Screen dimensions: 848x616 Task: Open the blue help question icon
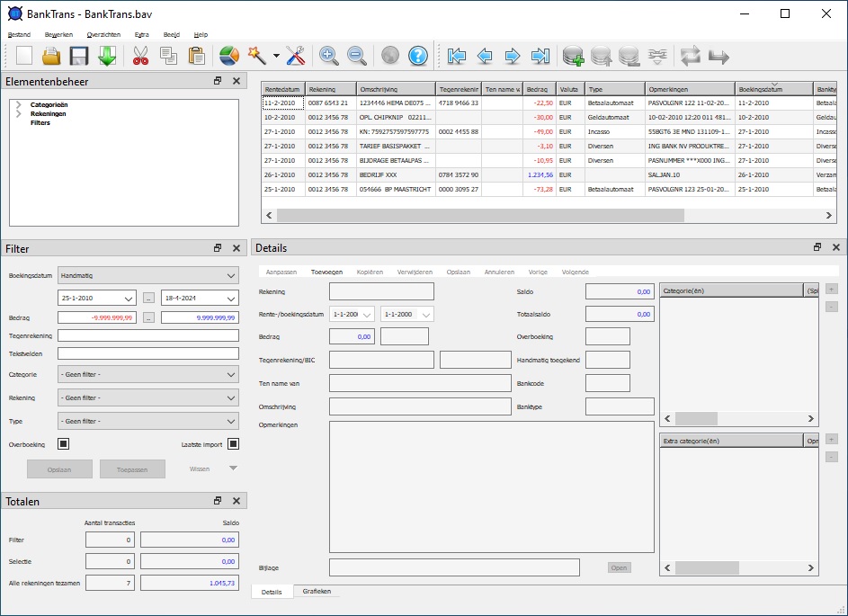(x=417, y=56)
